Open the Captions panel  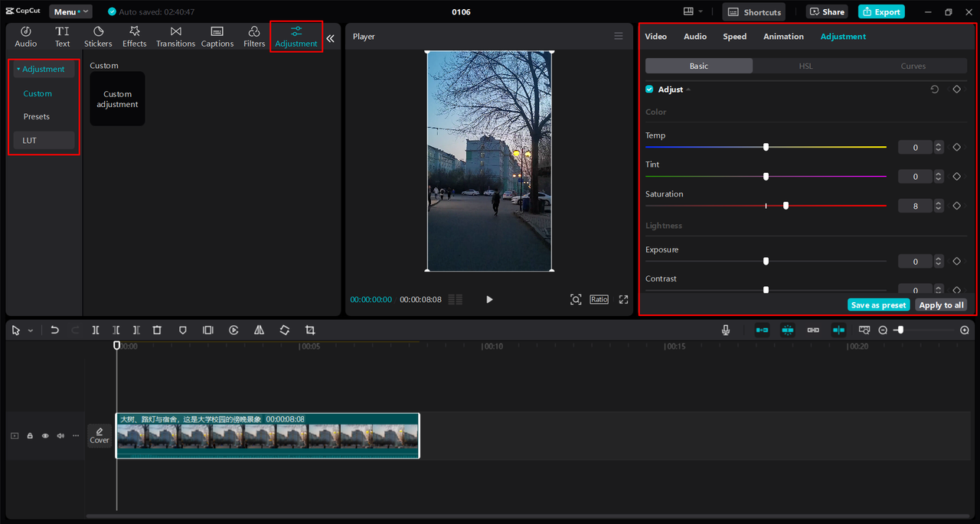(217, 37)
